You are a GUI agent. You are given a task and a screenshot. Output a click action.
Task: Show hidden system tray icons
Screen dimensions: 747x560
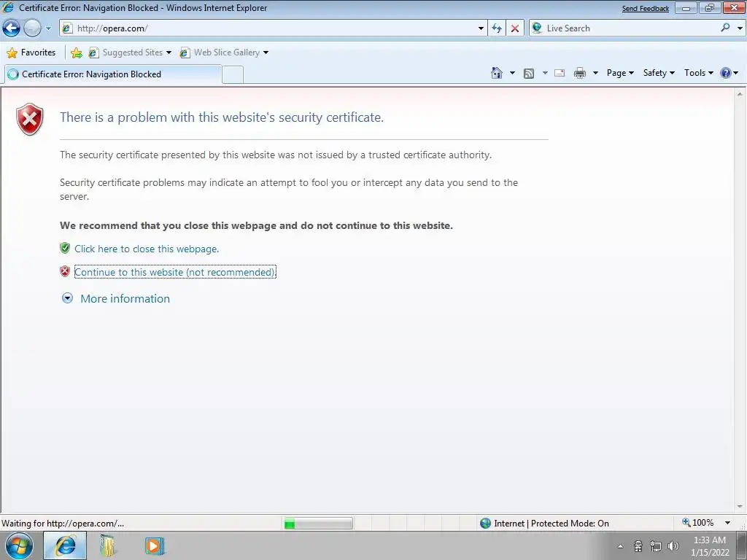click(x=620, y=546)
